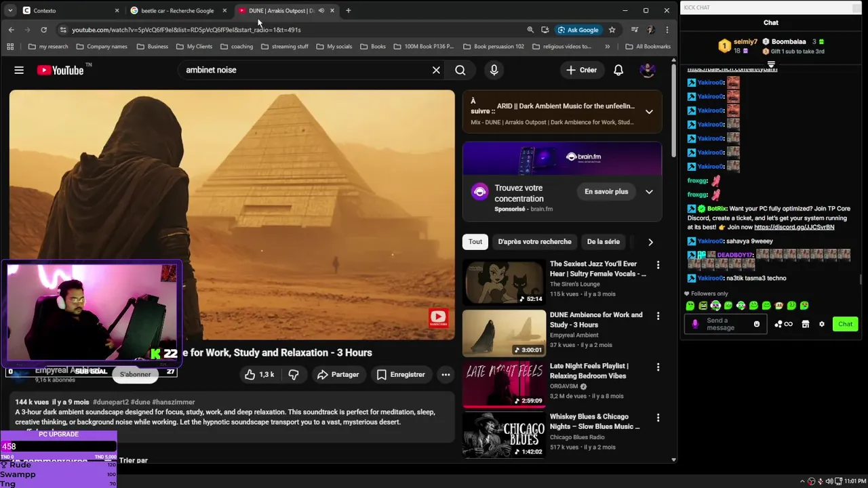This screenshot has height=488, width=868.
Task: Open Kick chat settings gear
Action: pyautogui.click(x=822, y=324)
